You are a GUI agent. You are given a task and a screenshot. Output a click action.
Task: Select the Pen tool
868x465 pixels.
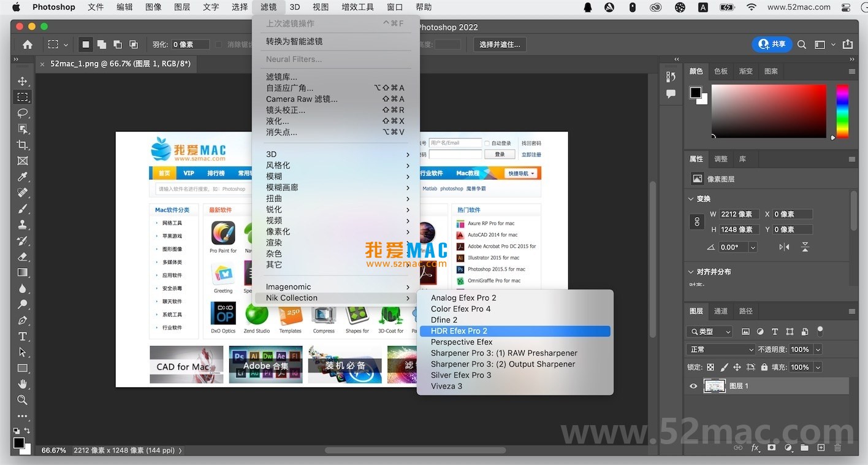click(22, 320)
